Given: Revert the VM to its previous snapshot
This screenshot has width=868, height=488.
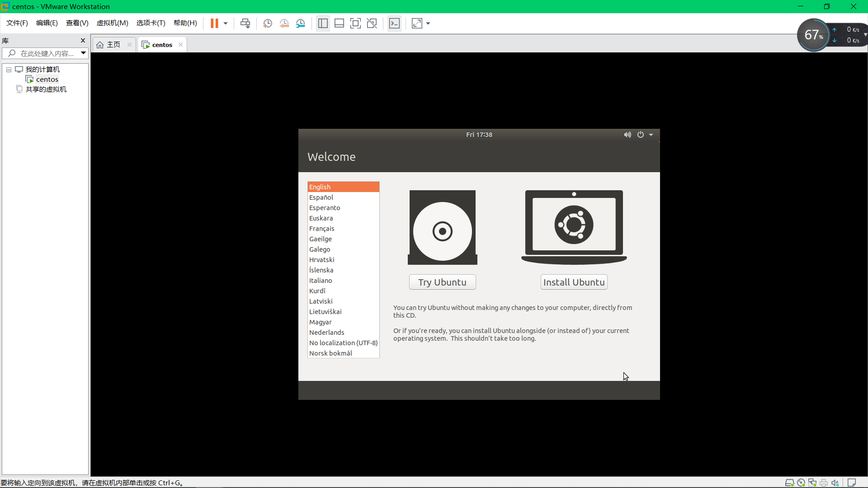Looking at the screenshot, I should click(x=284, y=23).
